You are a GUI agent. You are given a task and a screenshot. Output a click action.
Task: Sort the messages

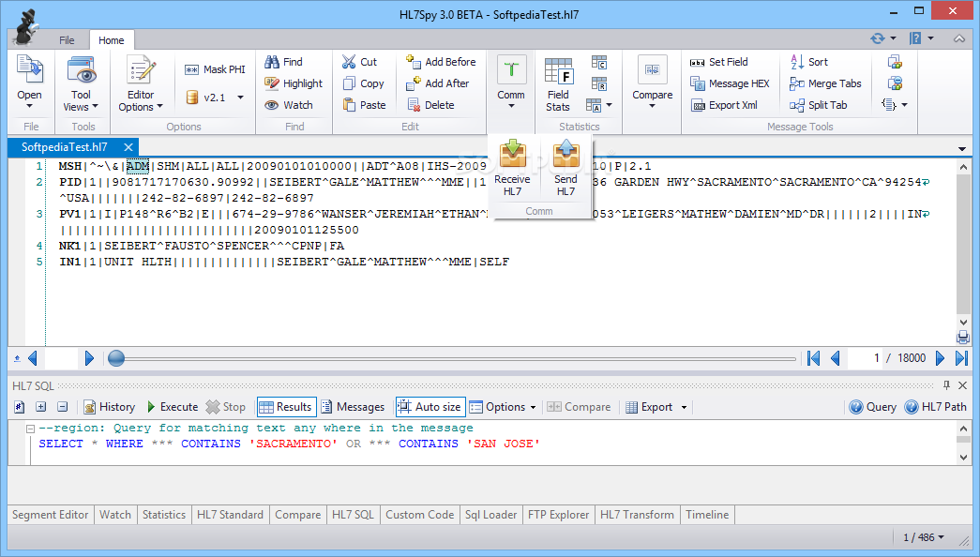(808, 62)
